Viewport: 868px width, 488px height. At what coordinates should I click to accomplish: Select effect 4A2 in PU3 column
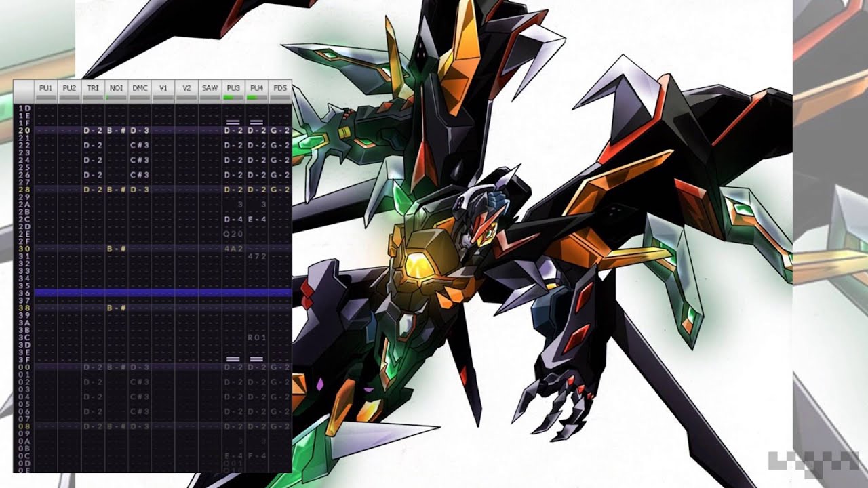point(233,249)
